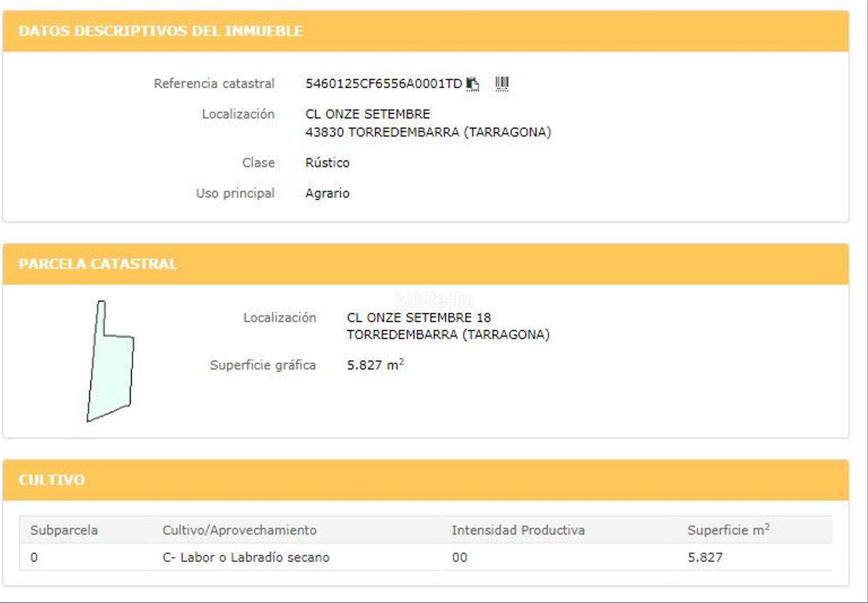Select 'C- Labor o Labradío secano' cell
Viewport: 868px width, 603px height.
246,557
